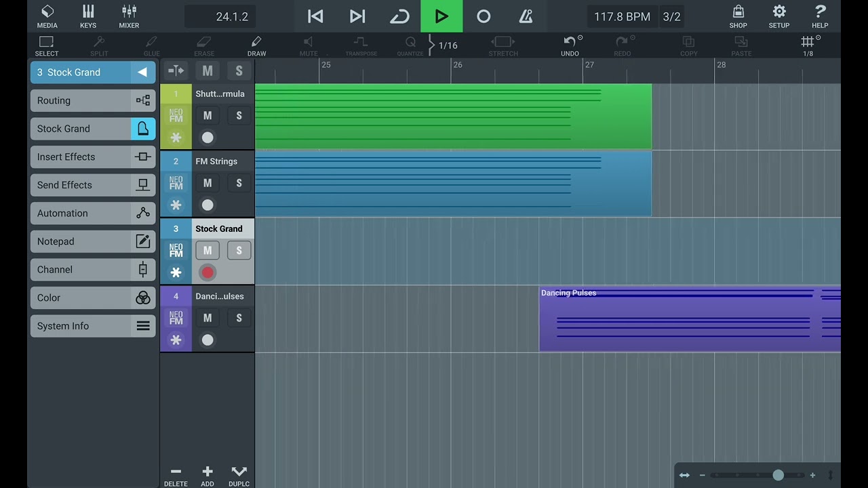Mute the FM Strings track
This screenshot has height=488, width=868.
click(208, 183)
